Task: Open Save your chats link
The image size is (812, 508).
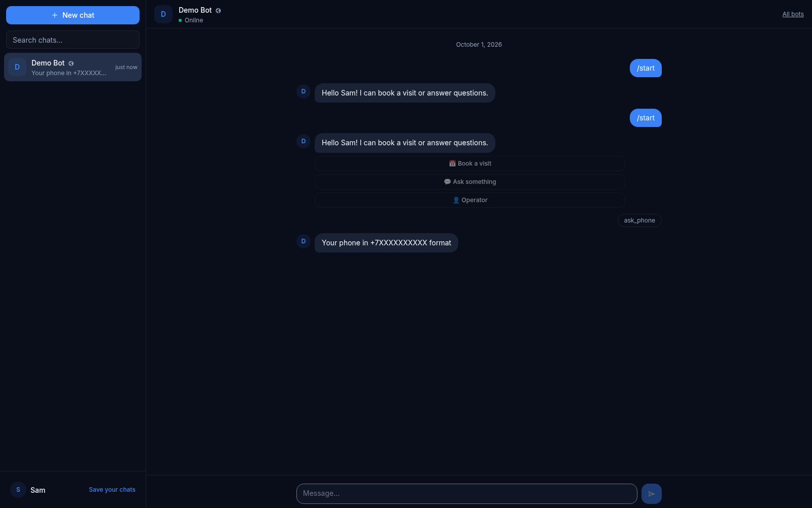Action: [112, 490]
